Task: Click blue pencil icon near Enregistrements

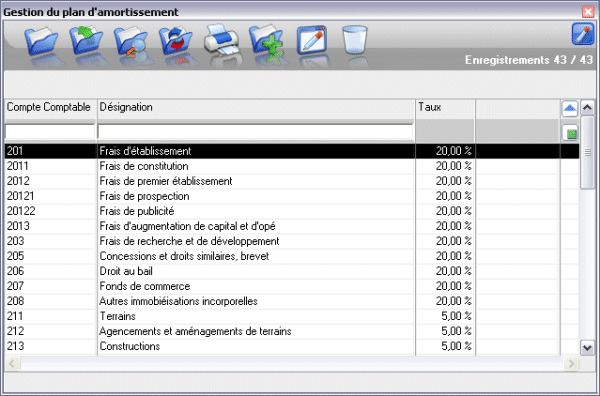Action: (x=582, y=34)
